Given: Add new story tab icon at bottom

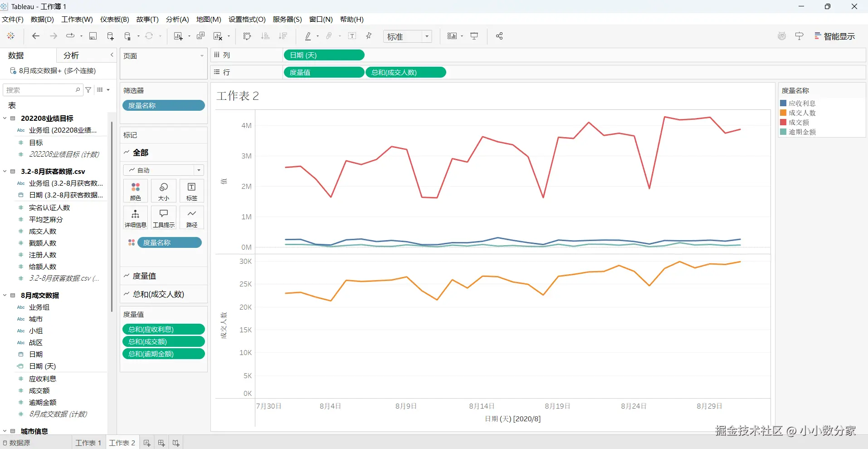Looking at the screenshot, I should click(x=176, y=443).
